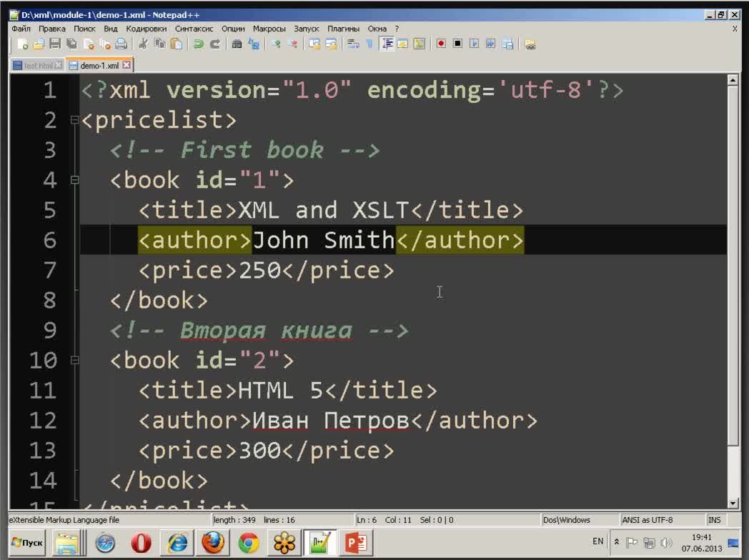749x560 pixels.
Task: Paste with the clipboard toolbar icon
Action: click(177, 44)
